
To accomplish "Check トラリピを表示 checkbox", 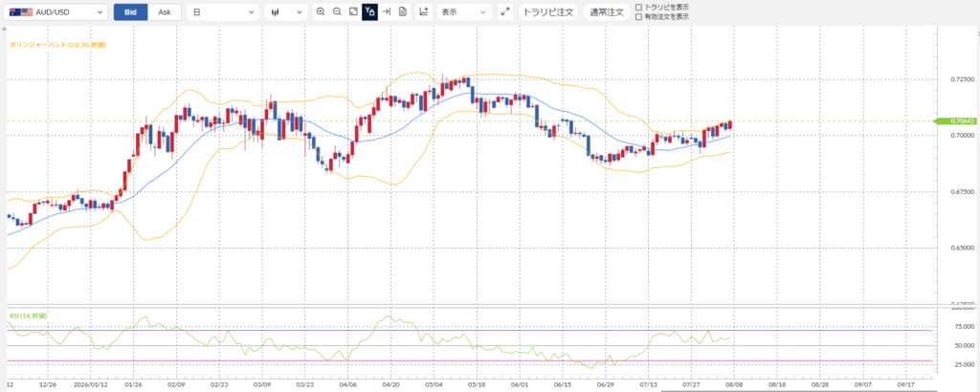I will pos(638,7).
